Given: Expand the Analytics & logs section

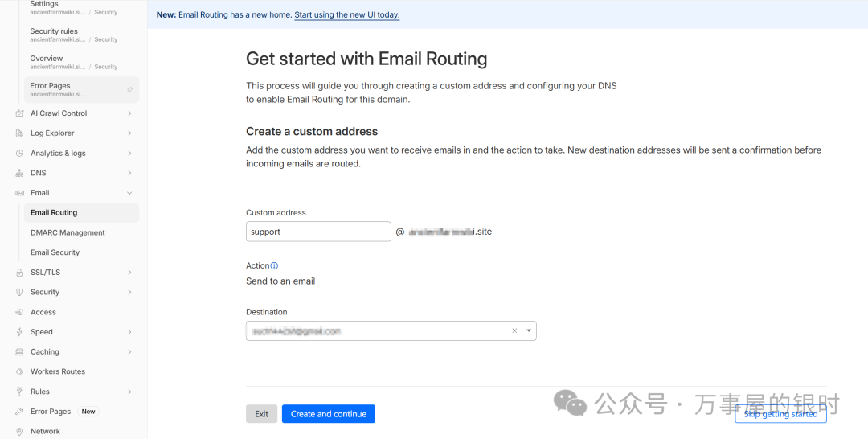Looking at the screenshot, I should coord(129,153).
